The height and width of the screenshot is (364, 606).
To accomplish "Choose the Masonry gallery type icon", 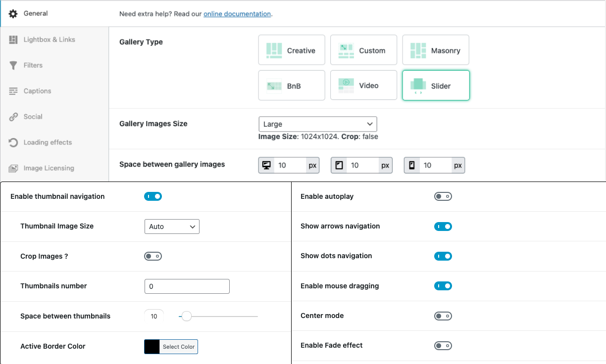I will pos(418,50).
